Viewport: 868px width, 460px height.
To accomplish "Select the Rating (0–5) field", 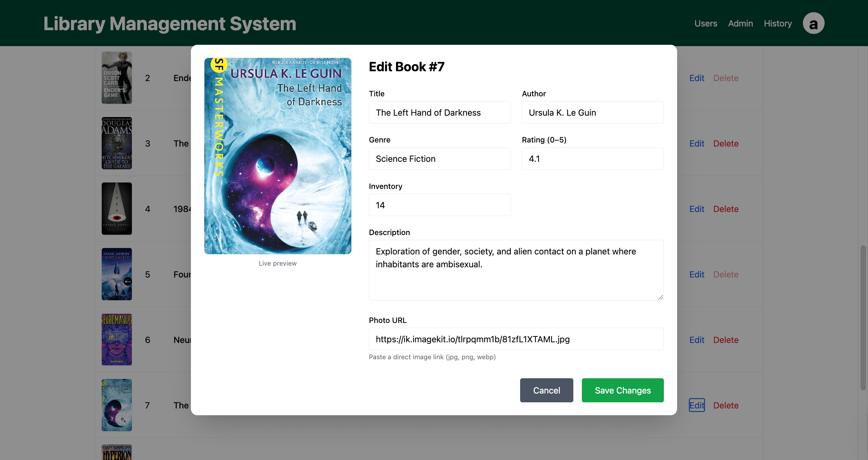I will (593, 159).
